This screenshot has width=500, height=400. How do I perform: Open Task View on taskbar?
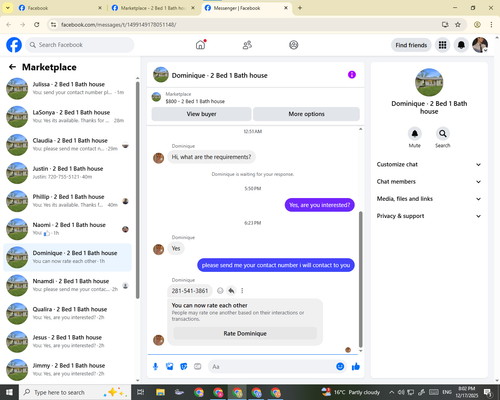click(x=141, y=392)
